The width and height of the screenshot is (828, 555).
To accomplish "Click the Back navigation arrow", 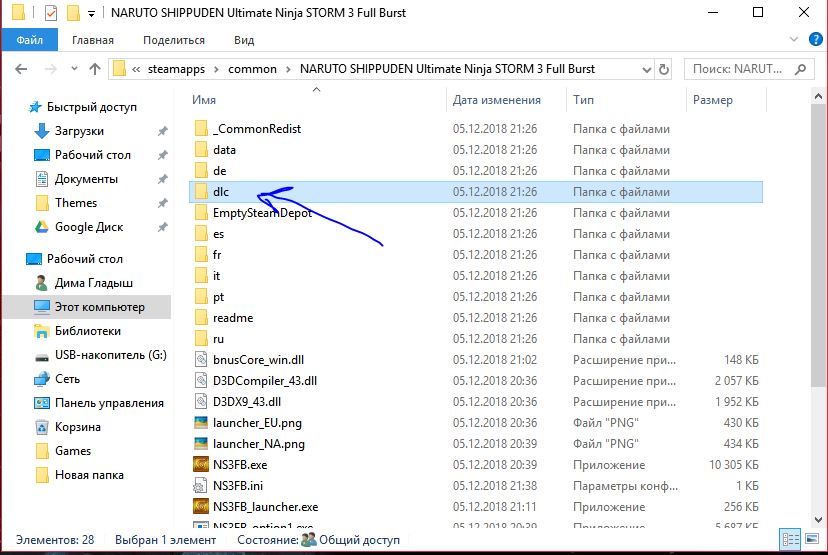I will 21,69.
